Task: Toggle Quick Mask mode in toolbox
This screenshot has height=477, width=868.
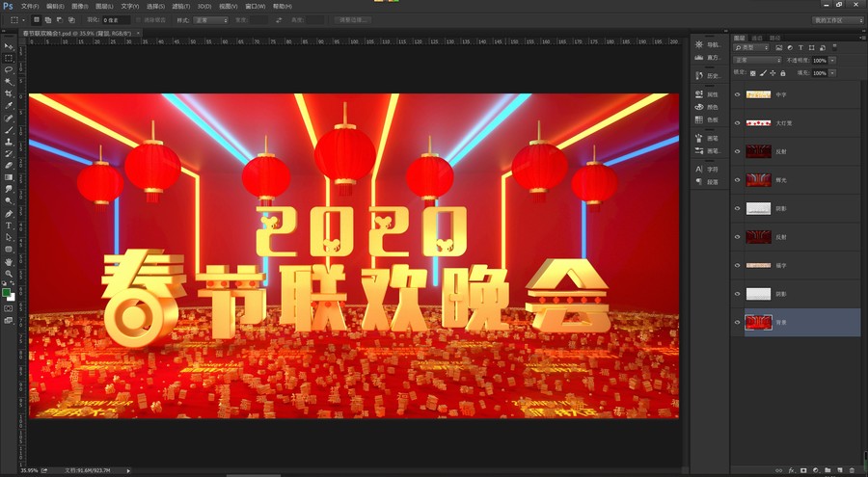Action: tap(9, 308)
